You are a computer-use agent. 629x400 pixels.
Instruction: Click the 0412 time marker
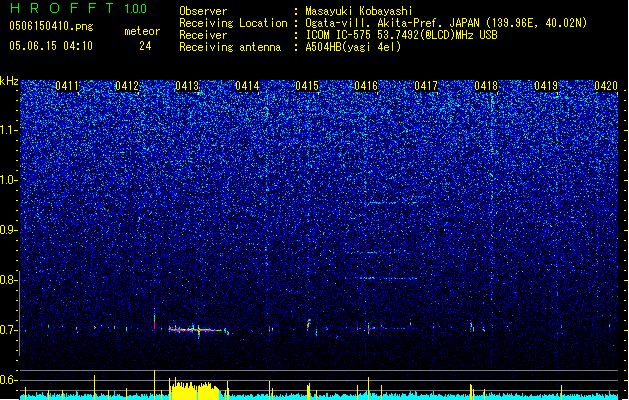[127, 86]
